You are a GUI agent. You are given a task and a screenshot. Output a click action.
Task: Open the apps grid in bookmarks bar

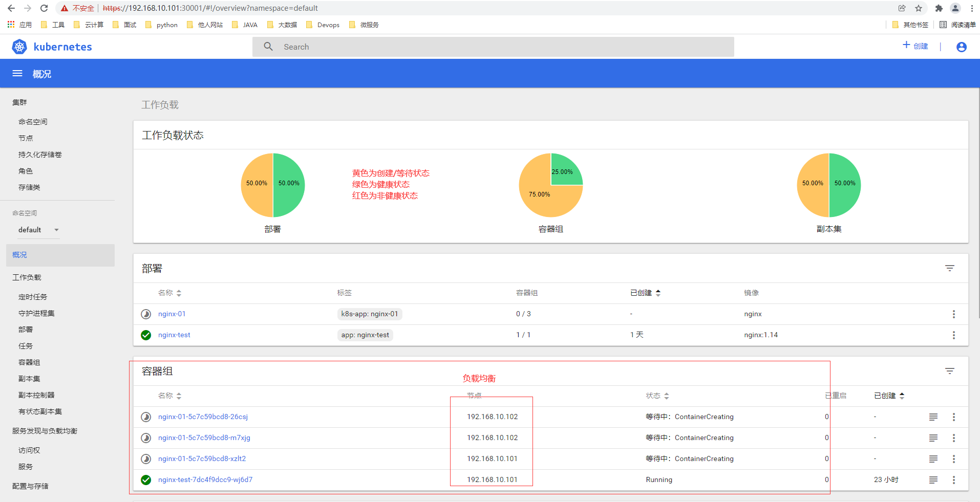(x=11, y=25)
